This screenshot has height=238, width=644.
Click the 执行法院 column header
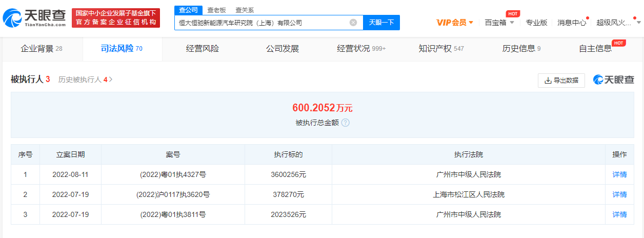click(x=469, y=154)
